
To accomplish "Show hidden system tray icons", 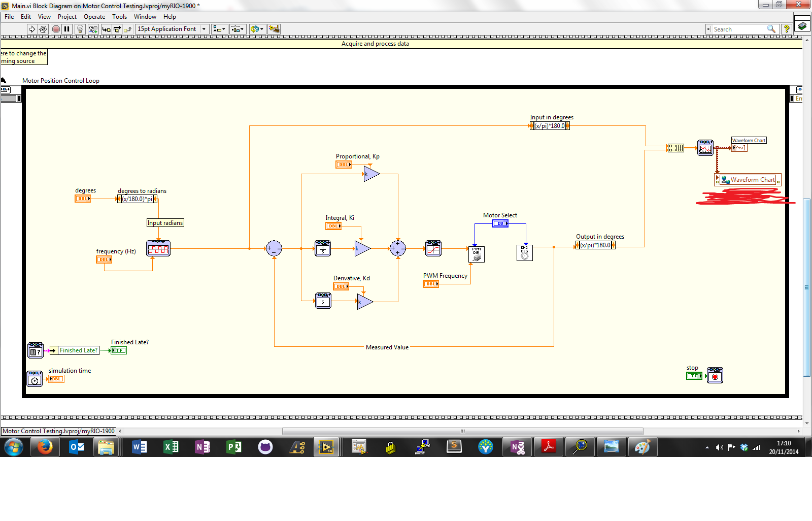I will pos(707,447).
